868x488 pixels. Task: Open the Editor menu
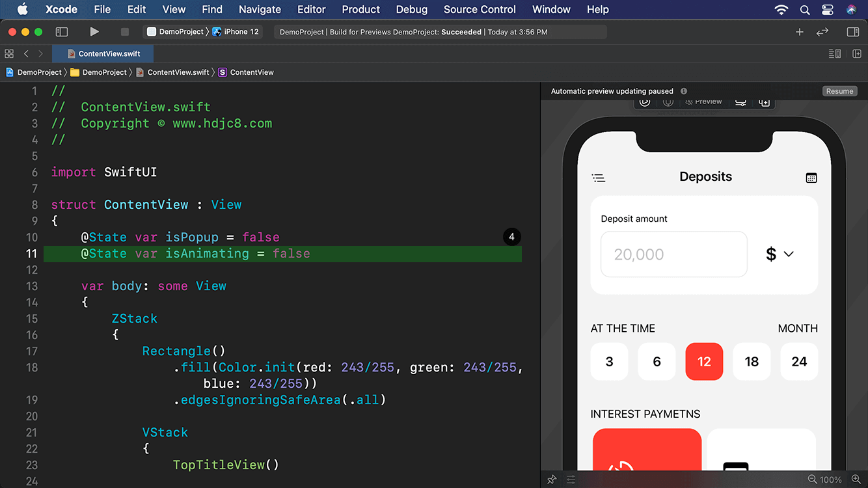click(311, 9)
